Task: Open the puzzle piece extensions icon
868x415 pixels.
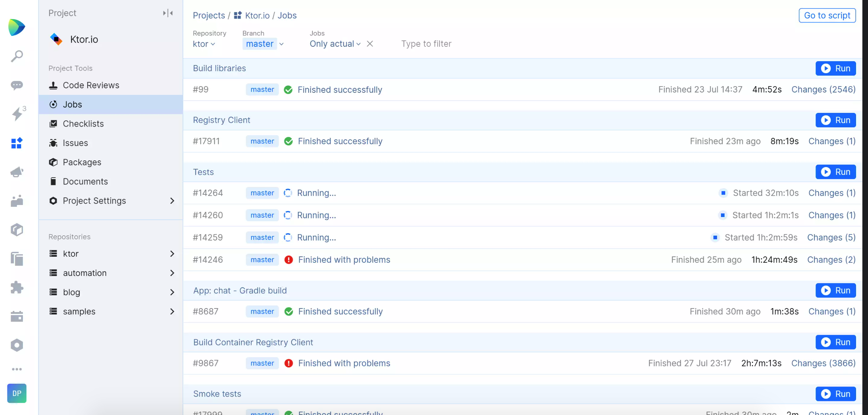Action: (x=17, y=287)
